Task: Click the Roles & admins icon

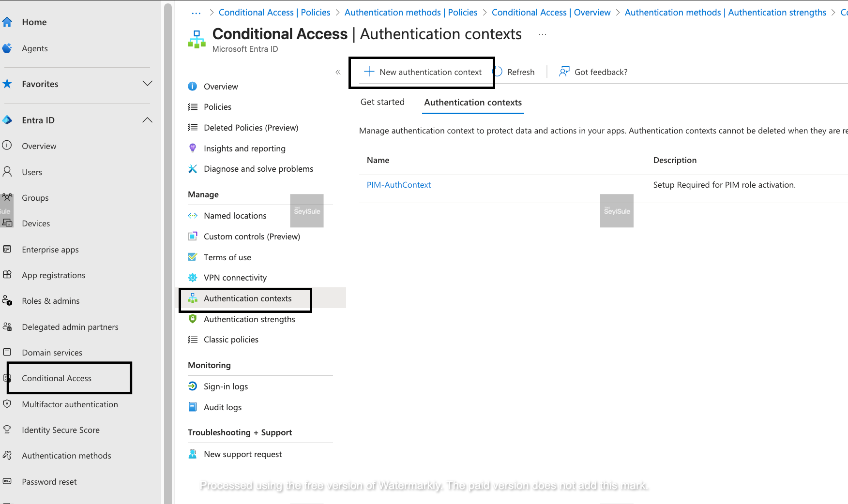Action: 7,300
